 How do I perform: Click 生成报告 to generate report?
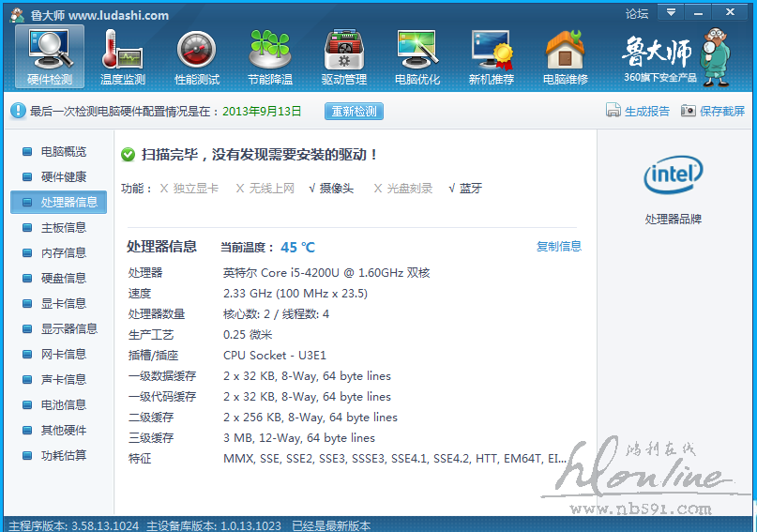coord(639,112)
